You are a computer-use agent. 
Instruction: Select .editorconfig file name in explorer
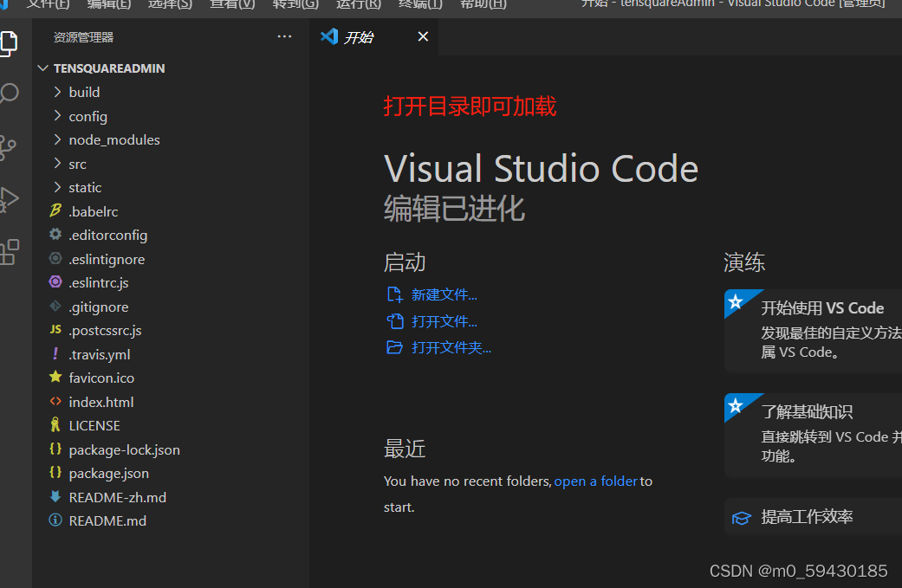click(x=108, y=235)
